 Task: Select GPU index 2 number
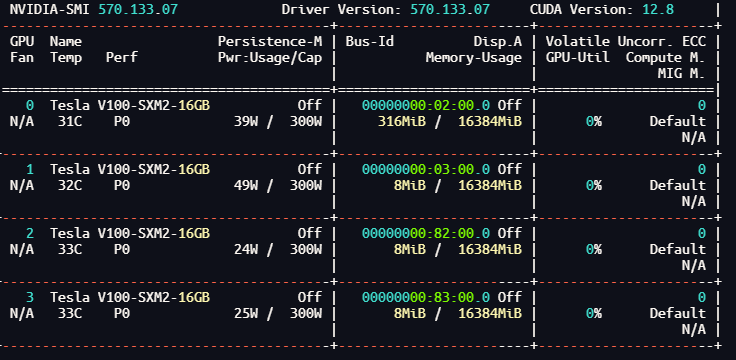pos(30,233)
